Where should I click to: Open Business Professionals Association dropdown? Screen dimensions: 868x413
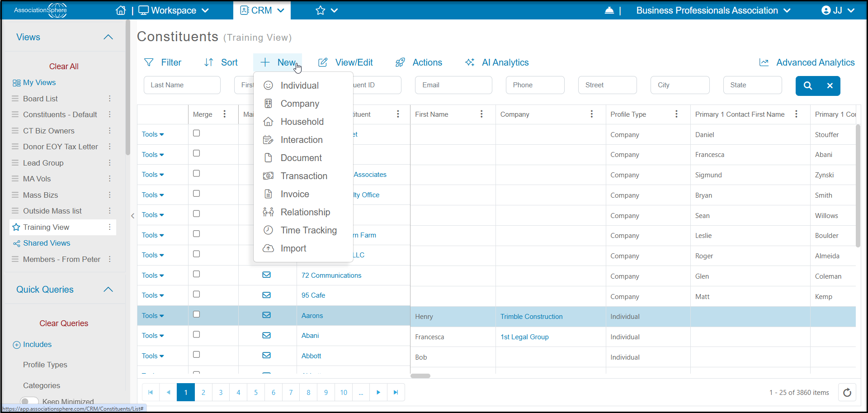click(713, 10)
